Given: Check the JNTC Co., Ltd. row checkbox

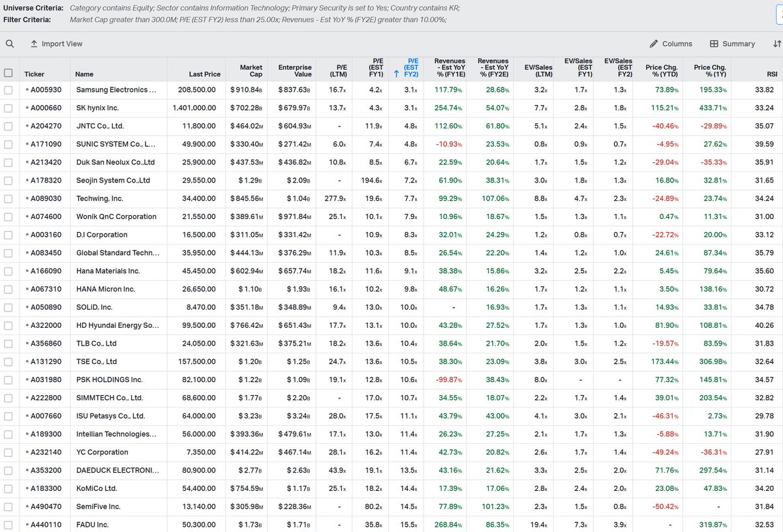Looking at the screenshot, I should pyautogui.click(x=8, y=126).
